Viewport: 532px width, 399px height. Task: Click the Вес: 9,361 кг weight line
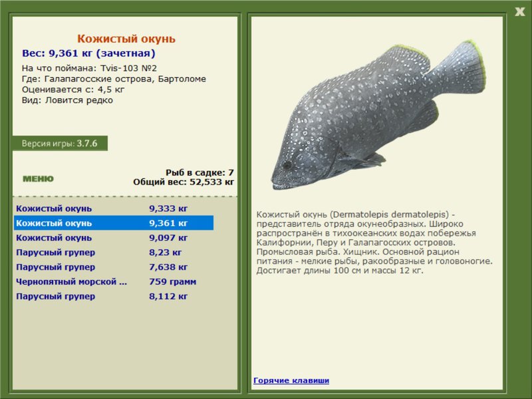click(x=88, y=53)
